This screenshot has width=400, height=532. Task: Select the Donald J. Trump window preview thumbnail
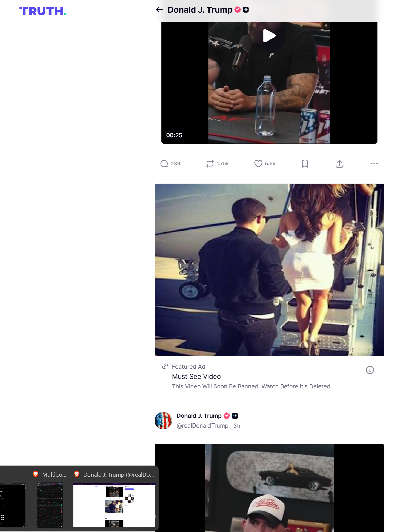[114, 505]
